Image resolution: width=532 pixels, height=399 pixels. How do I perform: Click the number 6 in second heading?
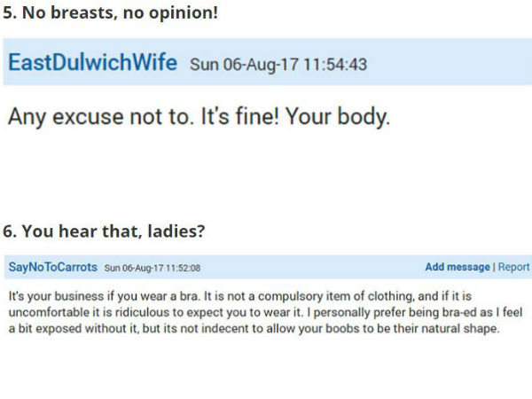tap(7, 231)
